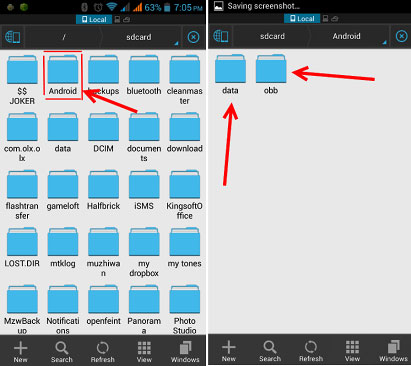Open the $$ JOKER folder

click(x=22, y=80)
